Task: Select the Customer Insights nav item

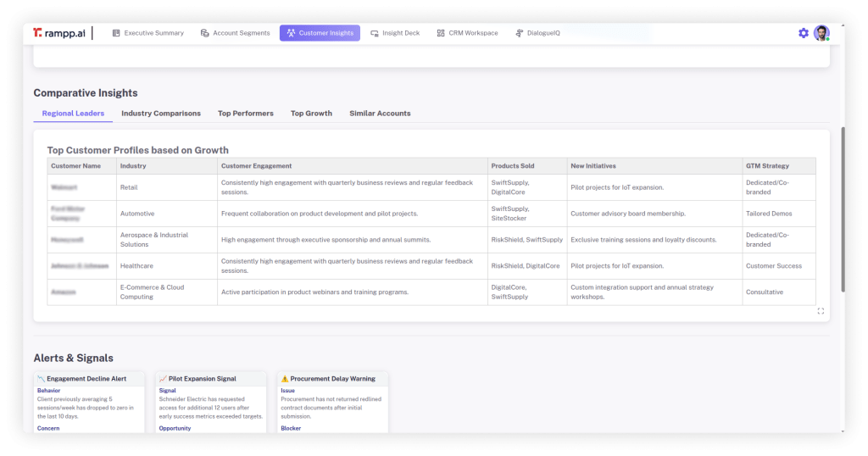Action: (320, 33)
